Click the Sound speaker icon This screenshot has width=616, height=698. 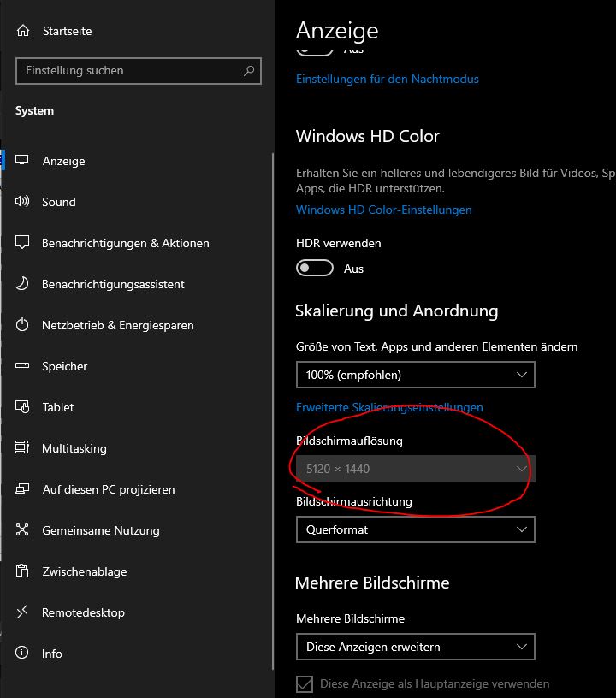[23, 202]
